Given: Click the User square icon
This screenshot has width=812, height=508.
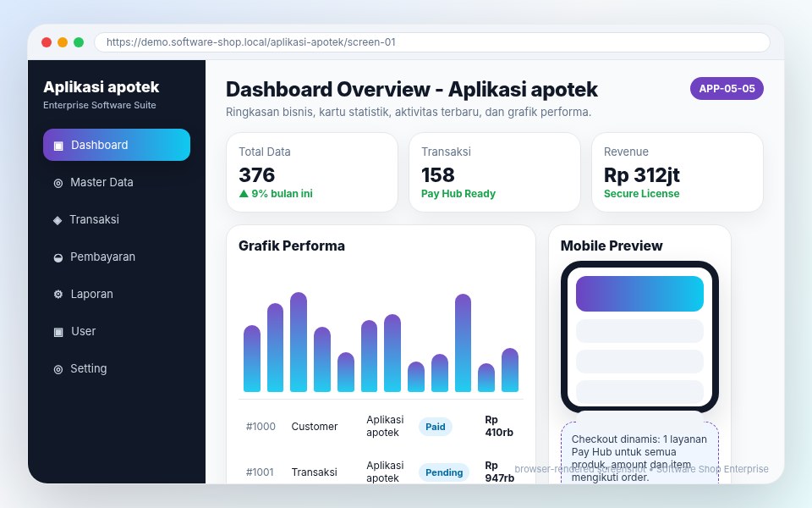Looking at the screenshot, I should pos(58,332).
